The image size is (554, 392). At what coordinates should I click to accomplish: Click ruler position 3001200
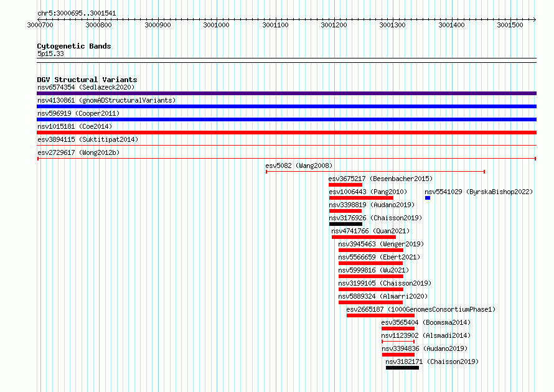click(x=334, y=25)
